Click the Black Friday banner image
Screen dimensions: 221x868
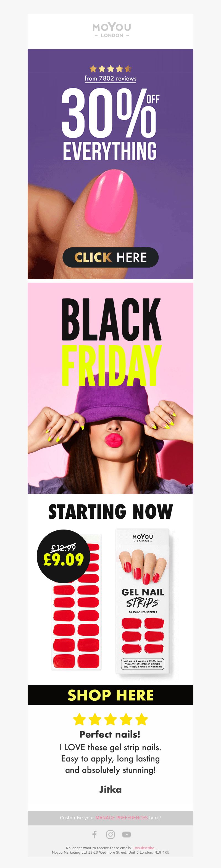point(110,388)
